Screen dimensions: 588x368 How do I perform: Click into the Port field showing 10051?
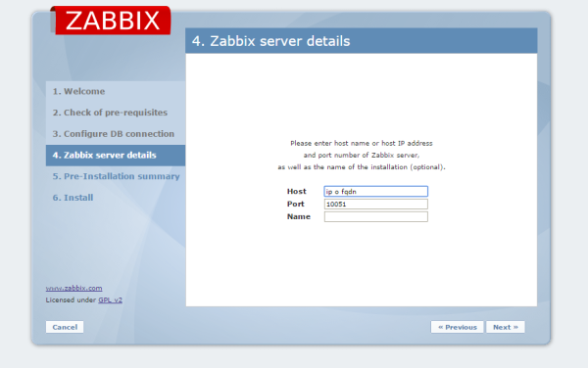375,204
